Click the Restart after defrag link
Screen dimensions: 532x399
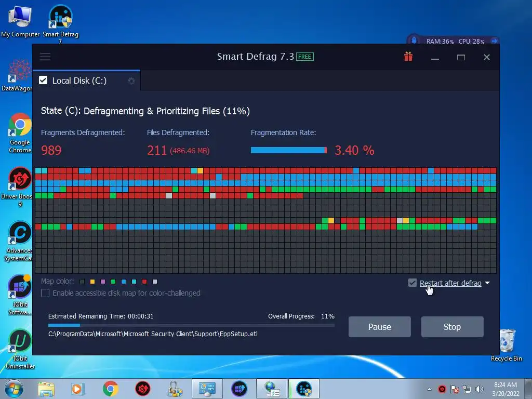click(x=450, y=283)
